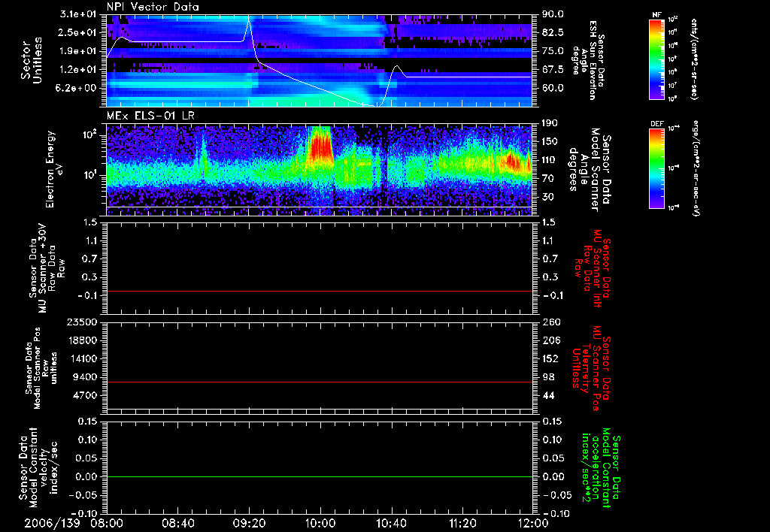
Task: Click the "12:00" end time label
Action: (x=533, y=523)
